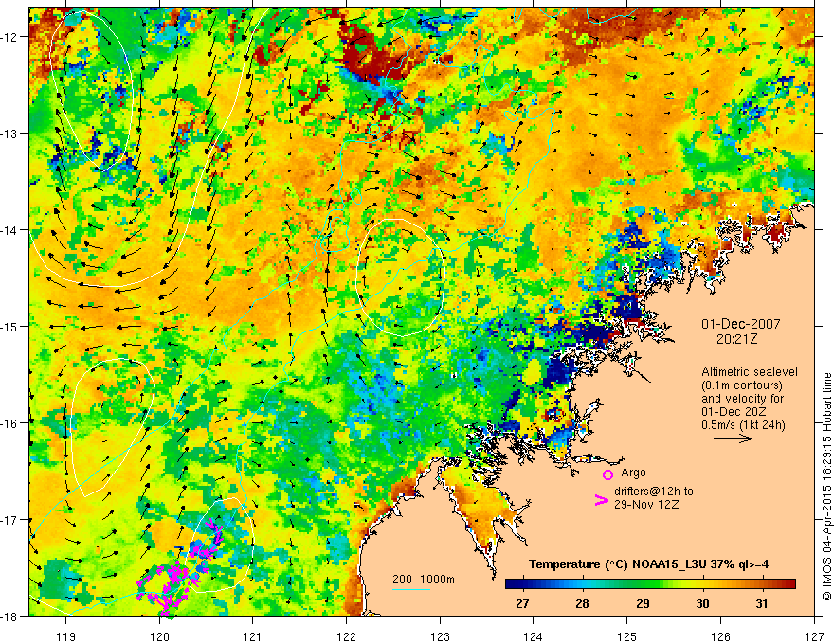Click the cyan 200/1000m isobath legend line
The height and width of the screenshot is (644, 834).
point(411,589)
